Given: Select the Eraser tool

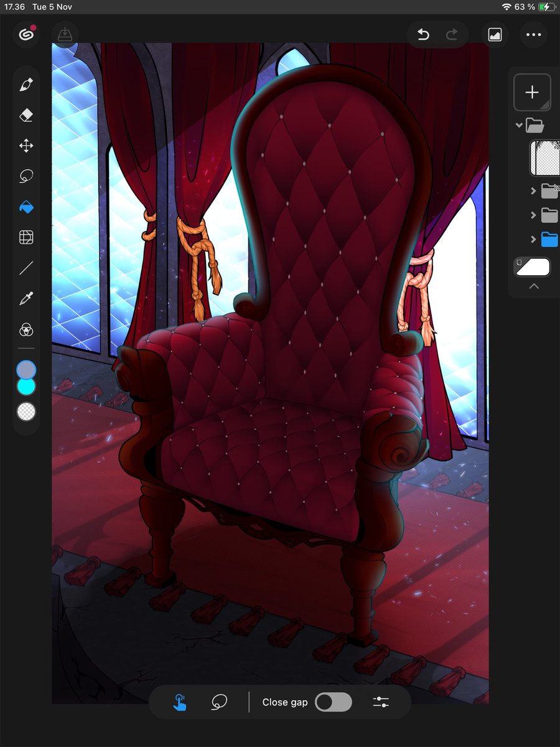Looking at the screenshot, I should coord(26,115).
